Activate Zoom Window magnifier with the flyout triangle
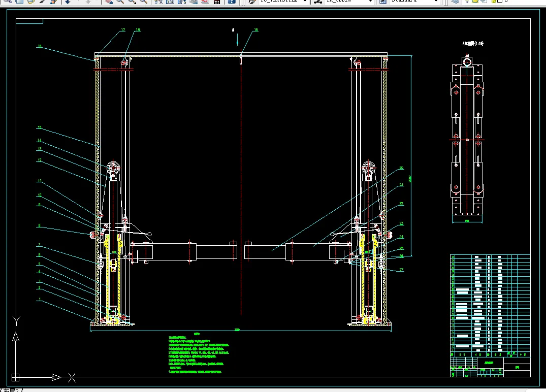Screen dimensions: 546x392 pyautogui.click(x=132, y=2)
